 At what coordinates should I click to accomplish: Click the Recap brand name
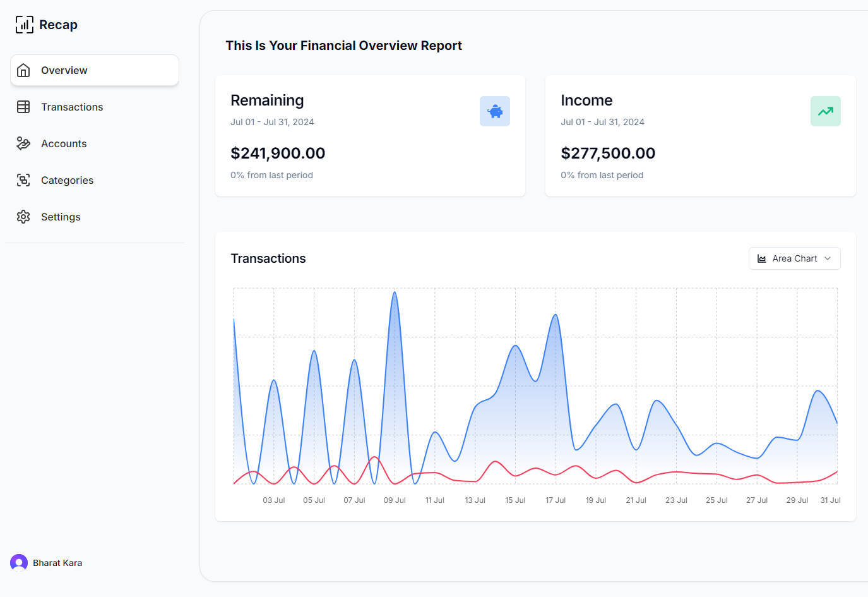(58, 25)
